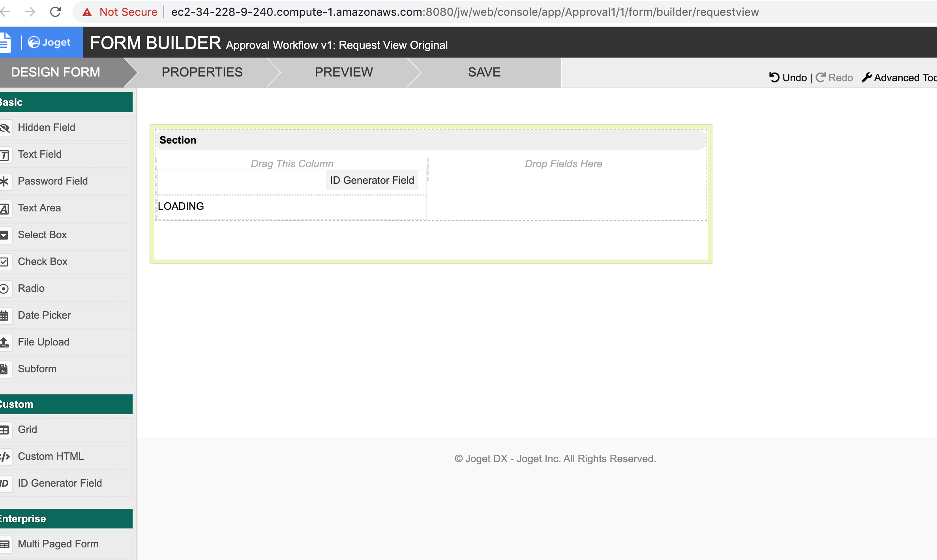Select the Password Field asterisk icon
Image resolution: width=937 pixels, height=560 pixels.
pyautogui.click(x=4, y=181)
